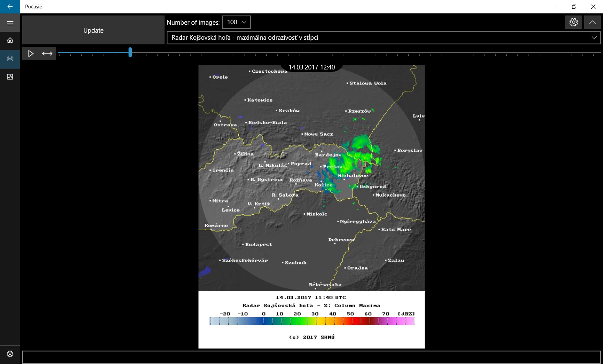Select the radar section in sidebar

point(10,59)
